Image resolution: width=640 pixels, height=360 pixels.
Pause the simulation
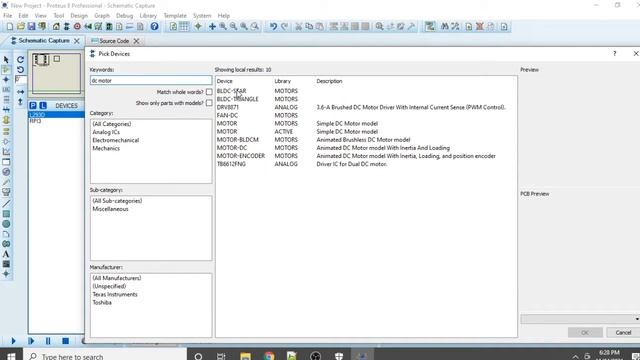48,341
